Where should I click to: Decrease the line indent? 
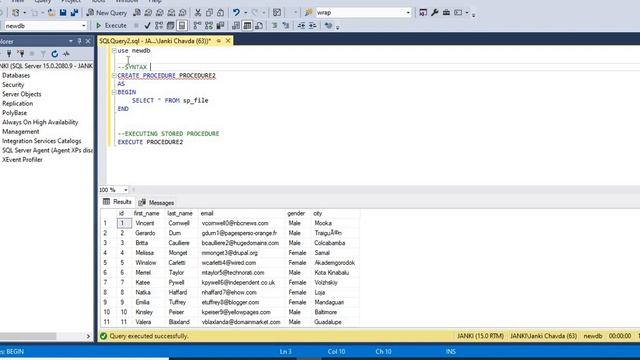pos(301,26)
